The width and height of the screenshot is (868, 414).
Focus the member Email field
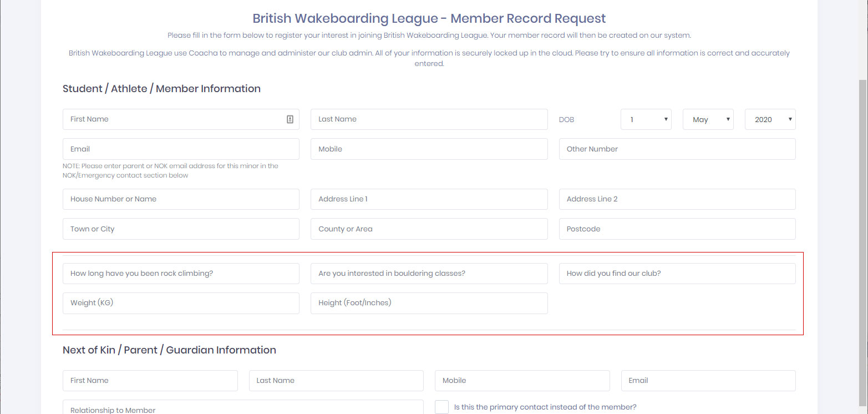click(x=181, y=149)
